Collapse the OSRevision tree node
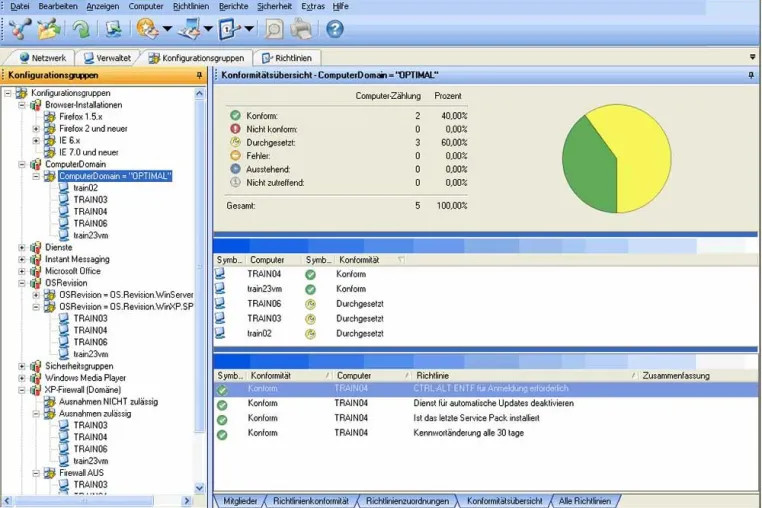 coord(22,283)
